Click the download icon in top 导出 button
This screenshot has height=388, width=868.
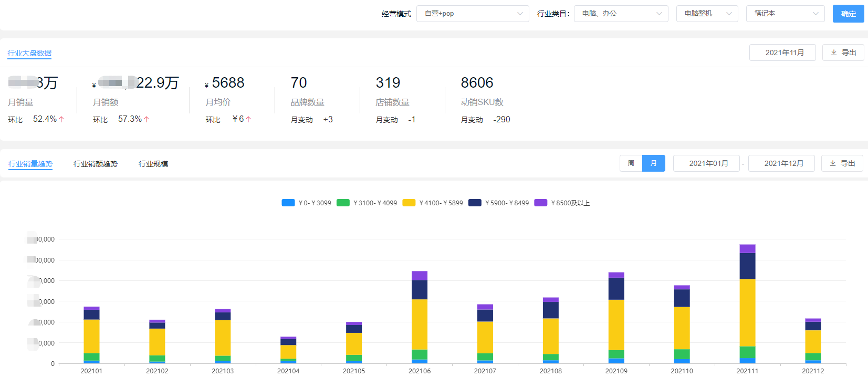pos(833,53)
